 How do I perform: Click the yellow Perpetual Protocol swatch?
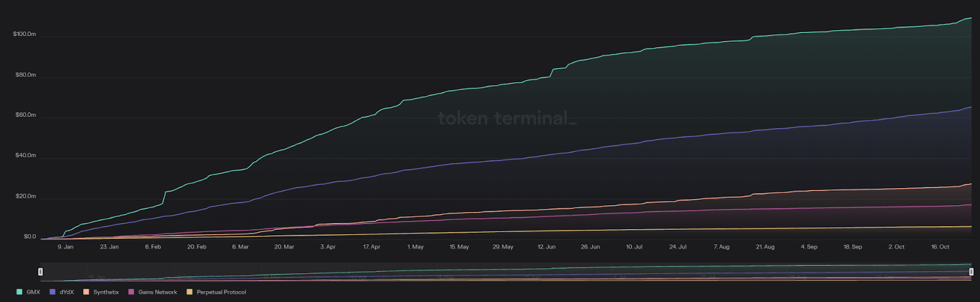[189, 292]
